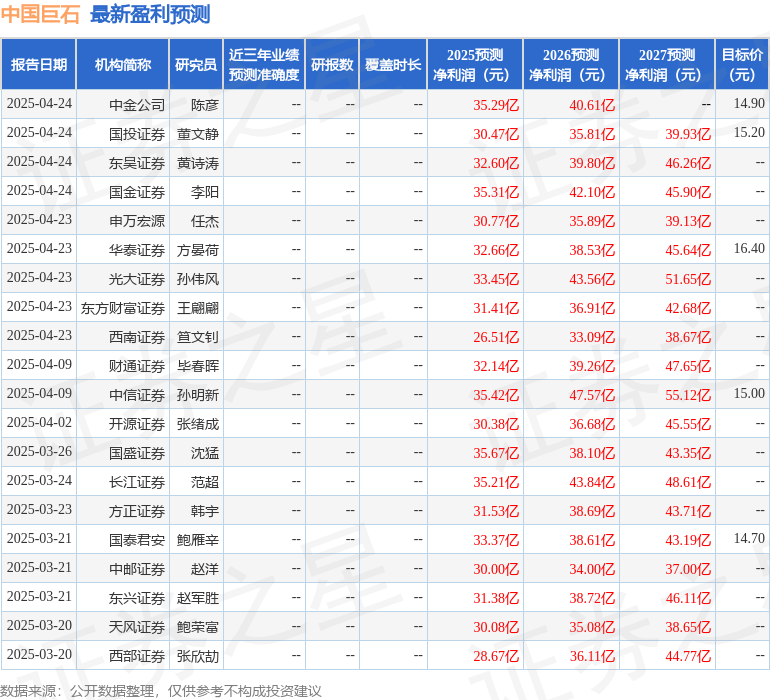Select the 机构简称 column header
The image size is (770, 700).
[x=123, y=64]
